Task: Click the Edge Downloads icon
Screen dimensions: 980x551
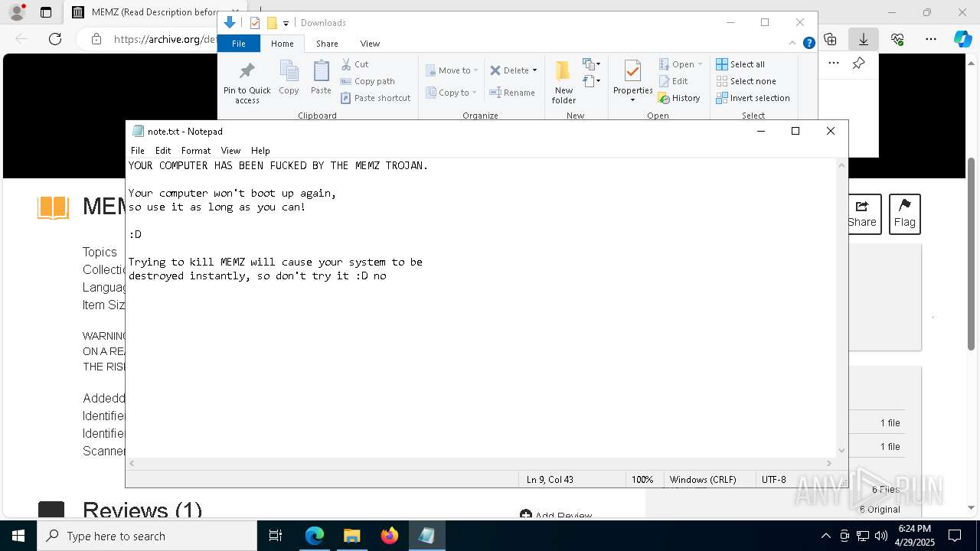Action: coord(864,39)
